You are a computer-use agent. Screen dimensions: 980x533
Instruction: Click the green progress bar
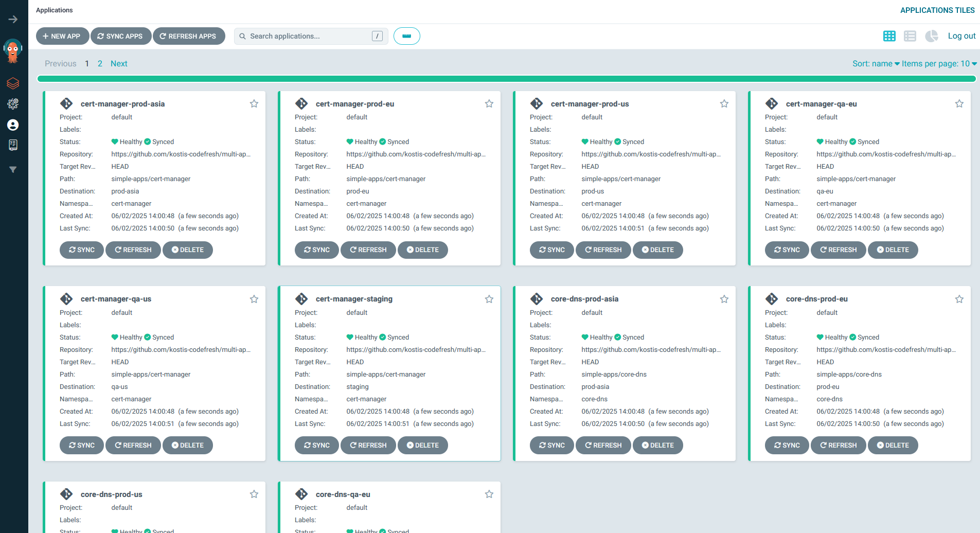(x=506, y=78)
